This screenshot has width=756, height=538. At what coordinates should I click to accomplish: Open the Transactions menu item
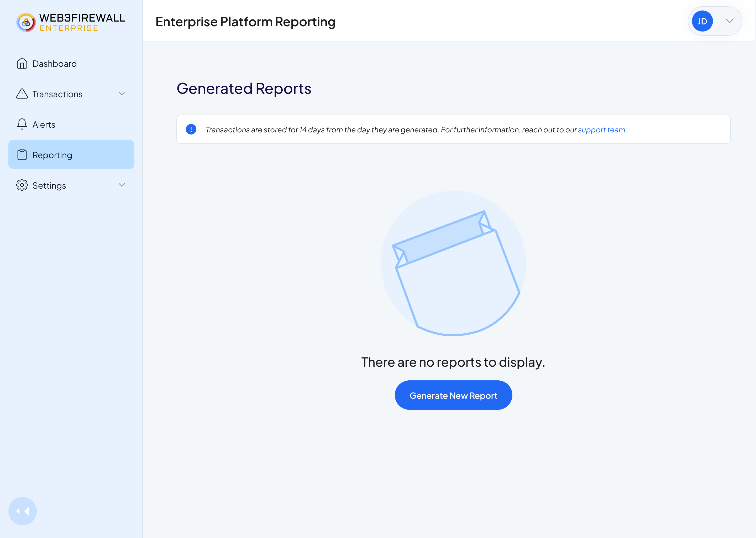tap(71, 94)
